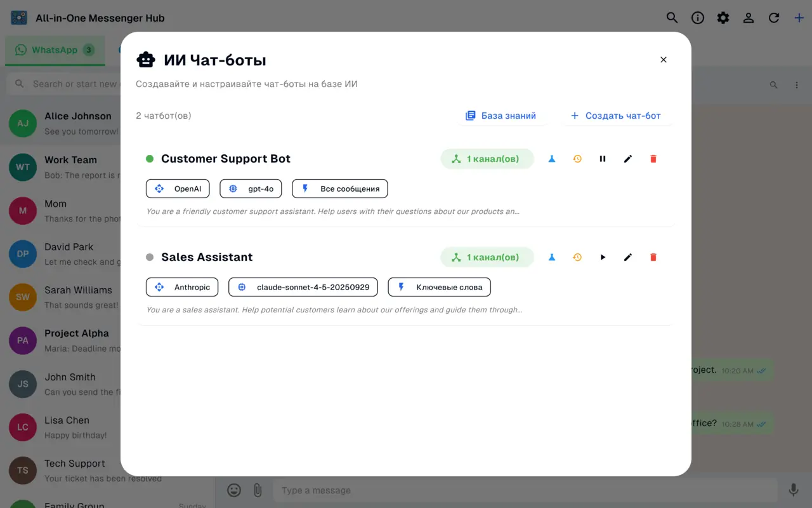Delete the Customer Support Bot
The height and width of the screenshot is (508, 812).
pyautogui.click(x=653, y=159)
